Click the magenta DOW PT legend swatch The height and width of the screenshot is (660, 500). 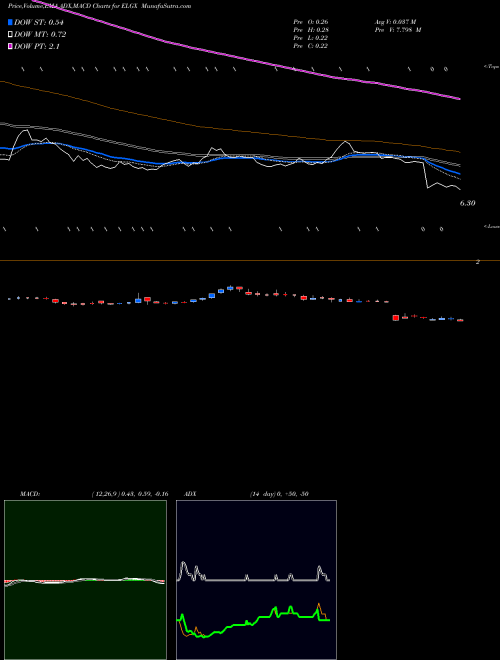(11, 46)
